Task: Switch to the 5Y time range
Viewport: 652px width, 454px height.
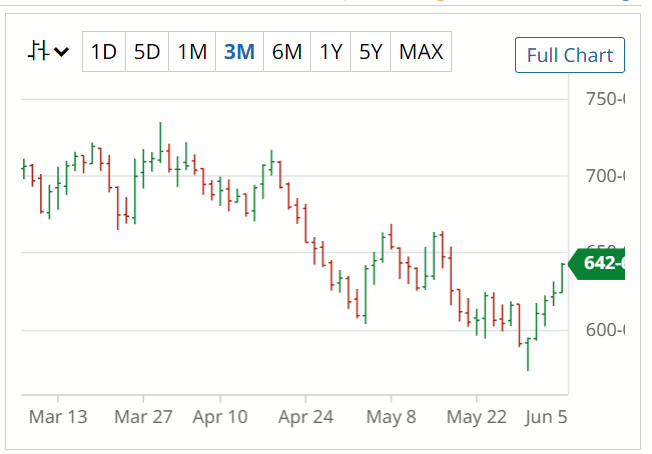Action: [x=371, y=52]
